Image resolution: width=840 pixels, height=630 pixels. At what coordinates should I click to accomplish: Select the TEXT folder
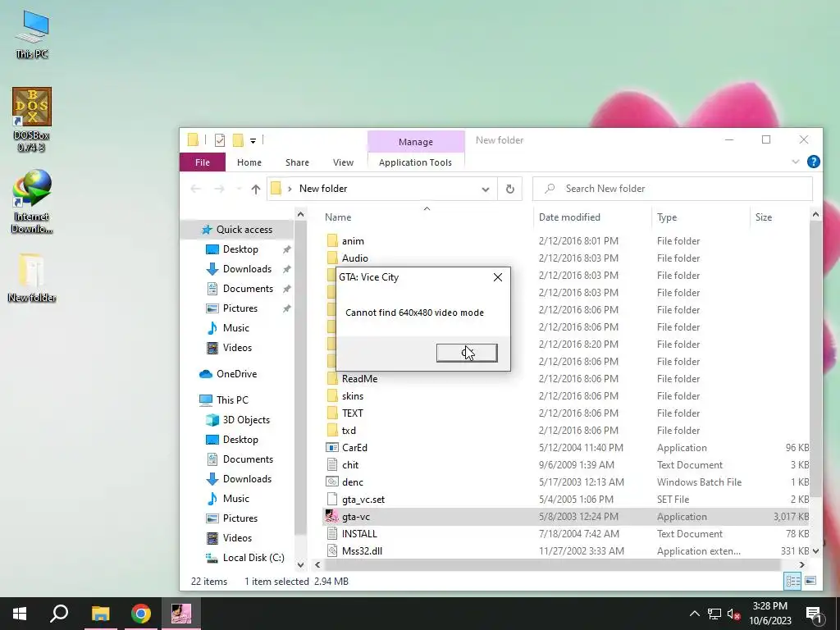(x=352, y=413)
